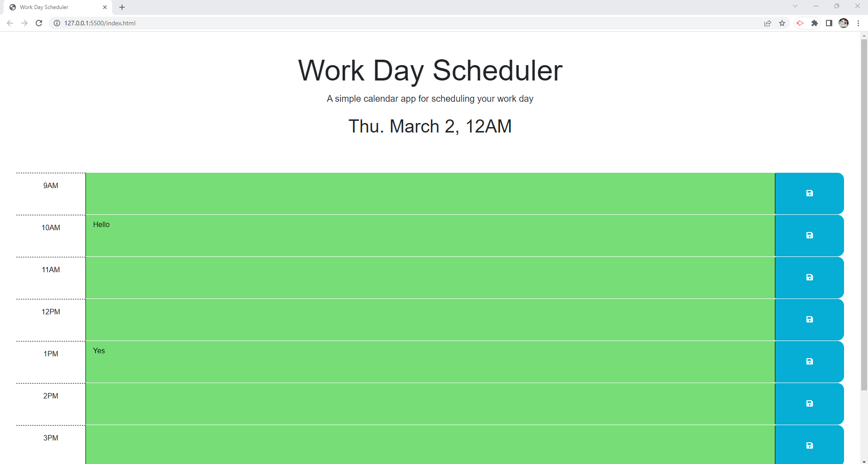Click the profile avatar in the toolbar
Screen dimensions: 868x464
click(x=844, y=23)
